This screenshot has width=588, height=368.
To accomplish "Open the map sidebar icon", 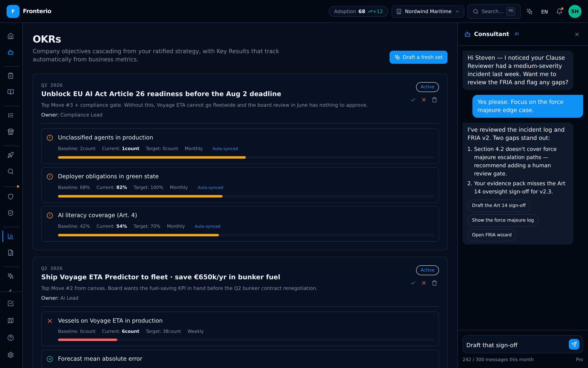I will coord(10,321).
